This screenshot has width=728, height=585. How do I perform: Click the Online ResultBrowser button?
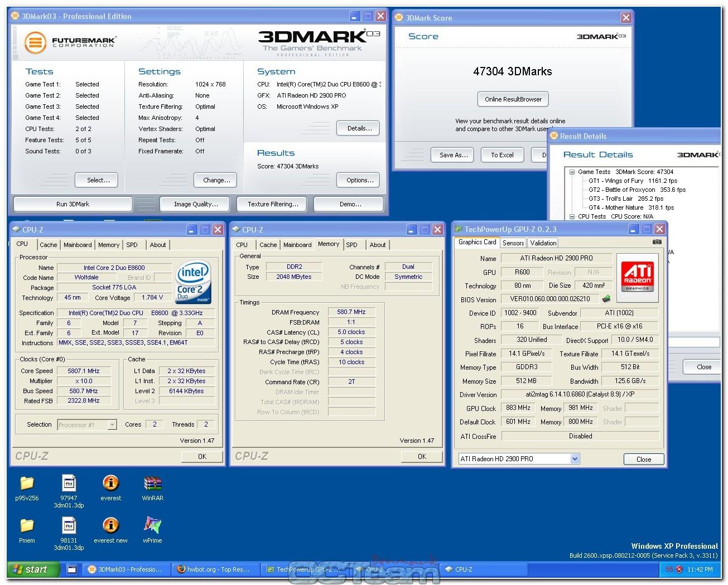[x=513, y=99]
